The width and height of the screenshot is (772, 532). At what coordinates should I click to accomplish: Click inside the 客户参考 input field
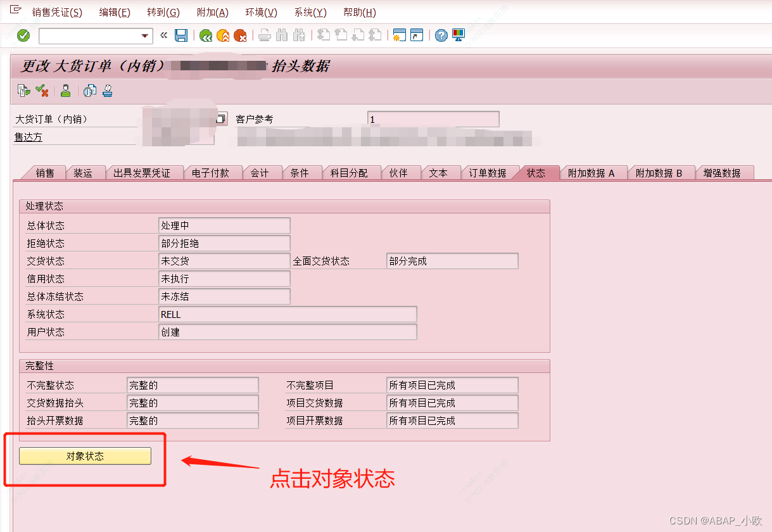point(433,118)
